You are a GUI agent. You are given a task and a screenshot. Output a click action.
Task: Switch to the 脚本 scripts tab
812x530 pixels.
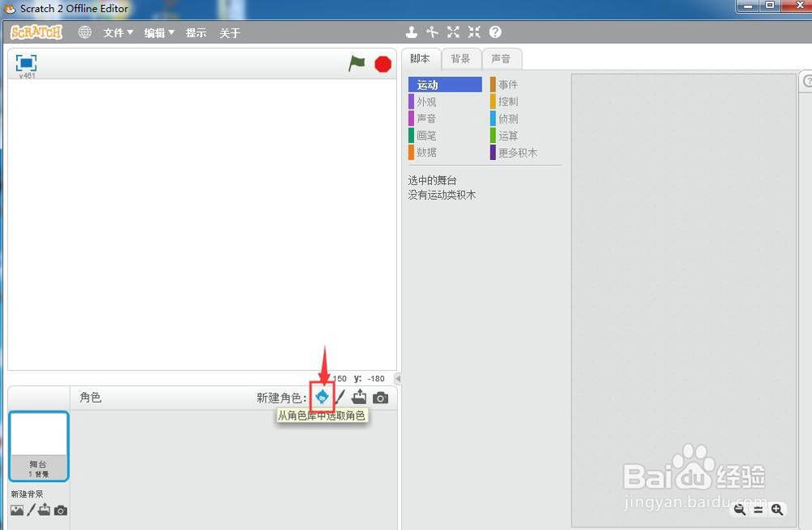421,59
